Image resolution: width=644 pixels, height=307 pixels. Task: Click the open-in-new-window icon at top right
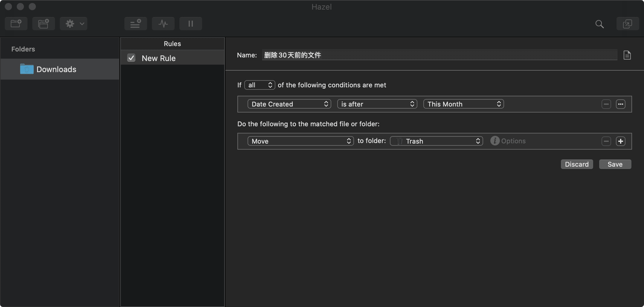coord(627,24)
